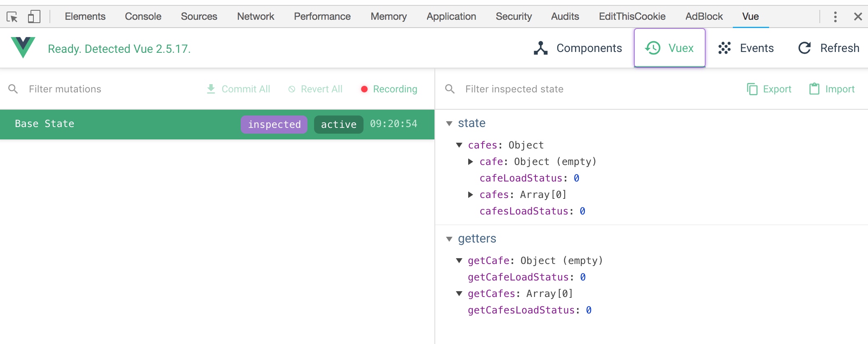Screen dimensions: 868x344
Task: Collapse the getters section
Action: pos(450,239)
